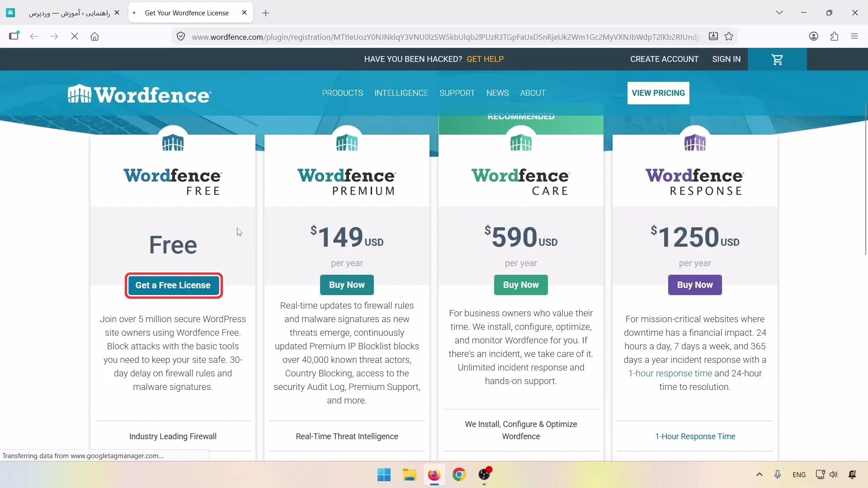Click the page vertical scrollbar

865,178
